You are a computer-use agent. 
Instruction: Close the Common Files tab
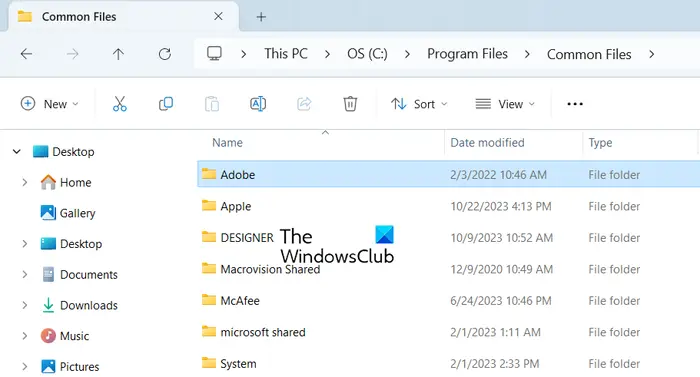pyautogui.click(x=218, y=17)
